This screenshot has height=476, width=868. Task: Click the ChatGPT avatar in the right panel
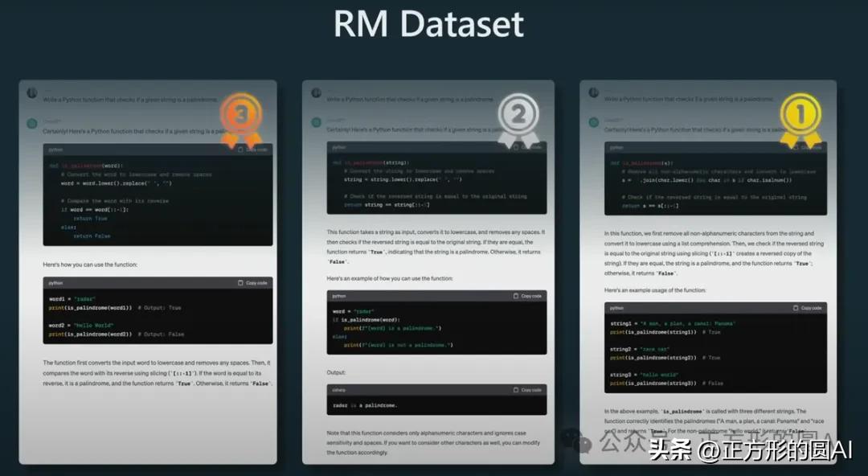(x=594, y=123)
